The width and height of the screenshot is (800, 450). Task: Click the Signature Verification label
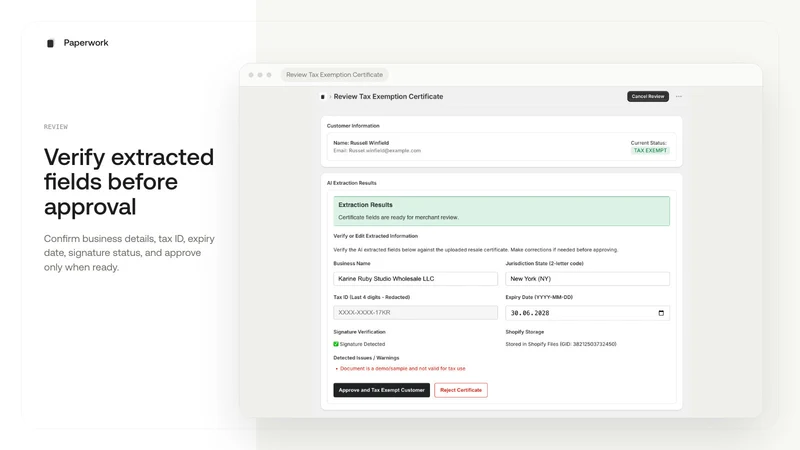360,332
